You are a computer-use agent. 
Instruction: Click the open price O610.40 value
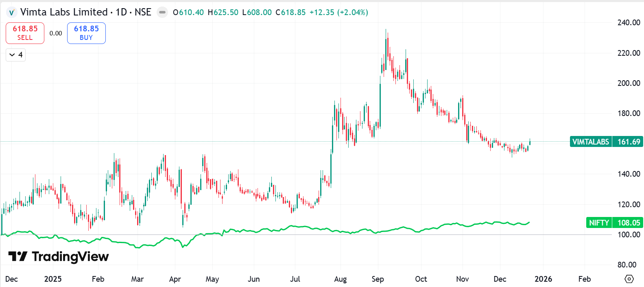188,12
